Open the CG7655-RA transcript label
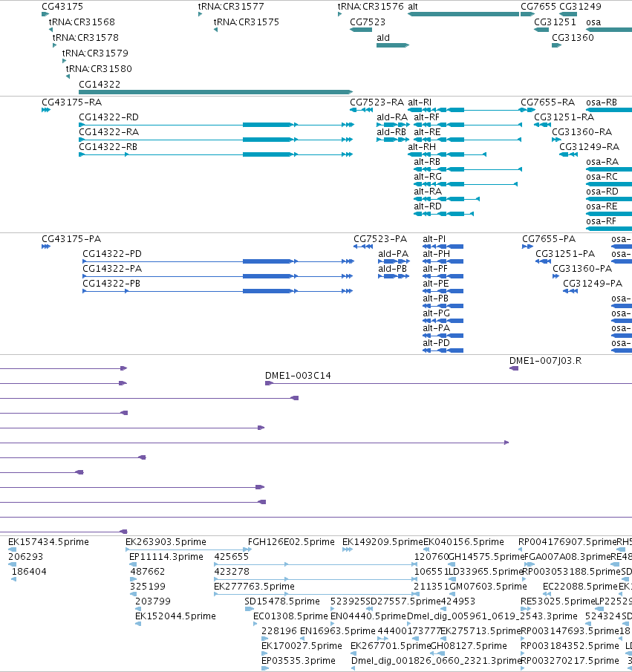 547,102
